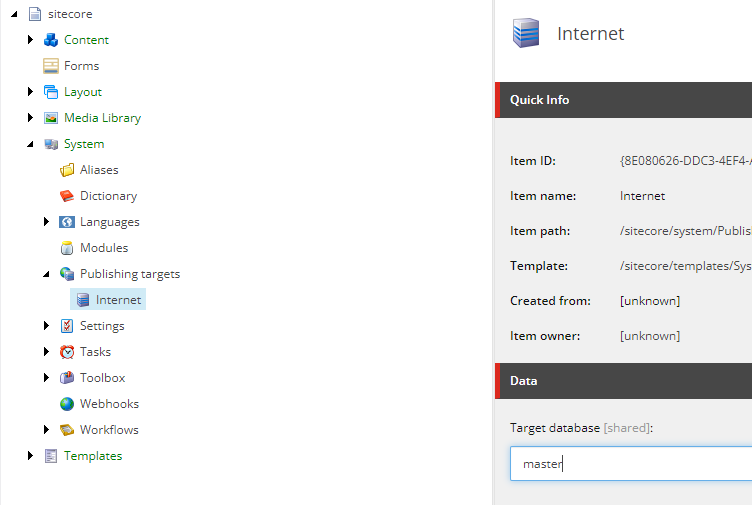
Task: Open the Aliases folder icon
Action: [x=67, y=170]
